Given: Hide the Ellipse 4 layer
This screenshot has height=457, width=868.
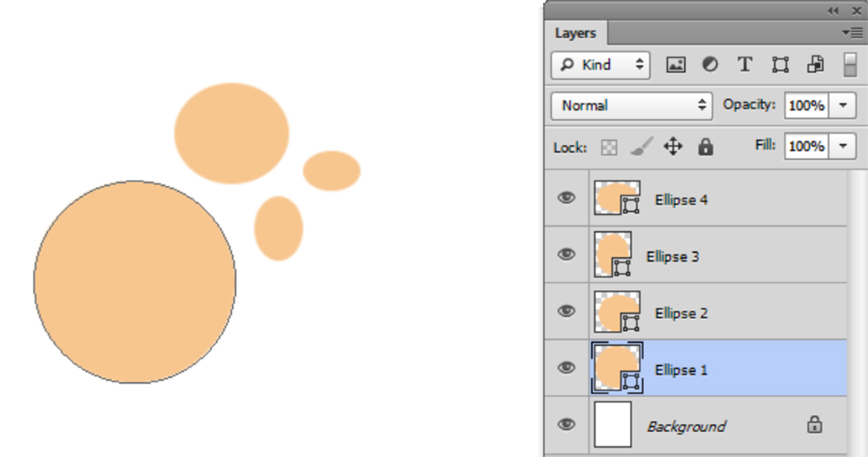Looking at the screenshot, I should (566, 198).
